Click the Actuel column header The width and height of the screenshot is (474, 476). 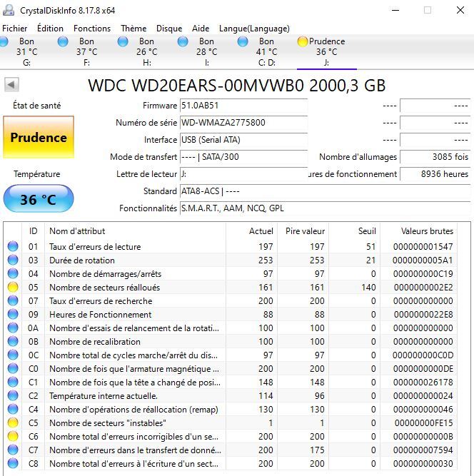click(x=251, y=231)
